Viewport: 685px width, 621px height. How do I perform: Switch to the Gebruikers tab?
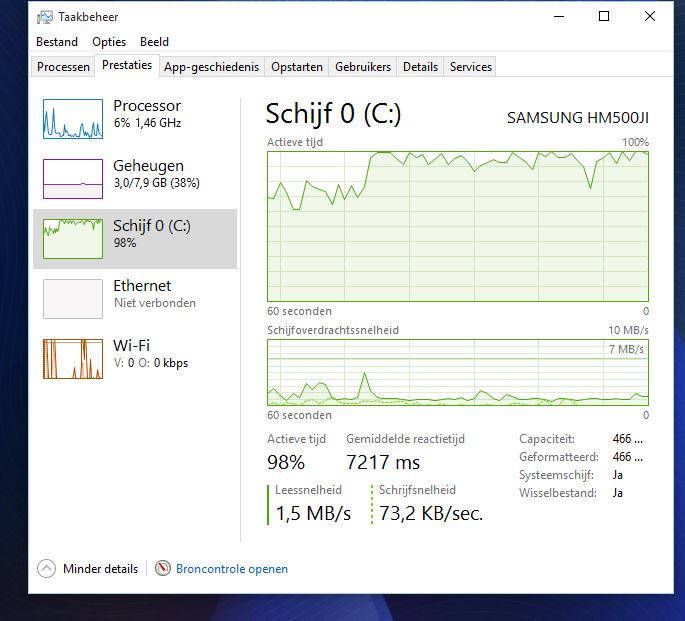click(x=363, y=67)
